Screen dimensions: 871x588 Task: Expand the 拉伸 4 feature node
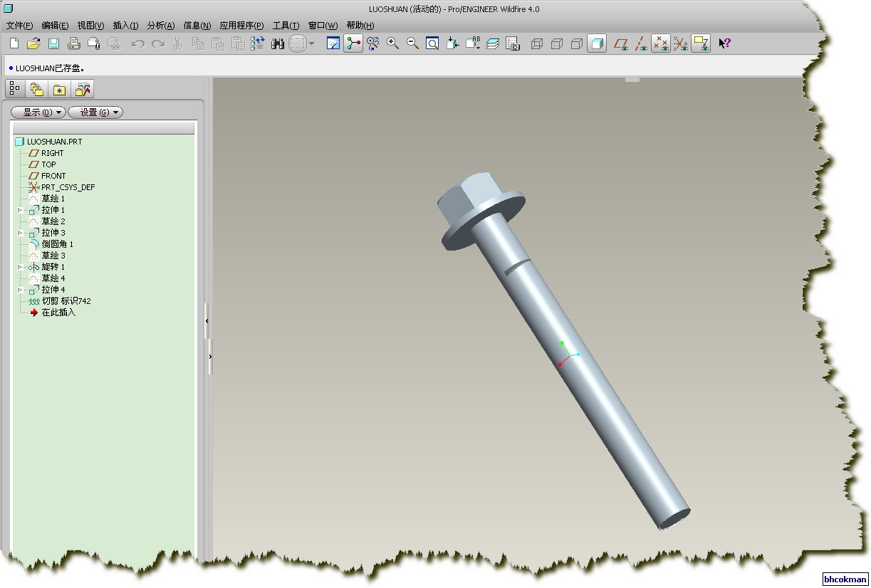20,290
